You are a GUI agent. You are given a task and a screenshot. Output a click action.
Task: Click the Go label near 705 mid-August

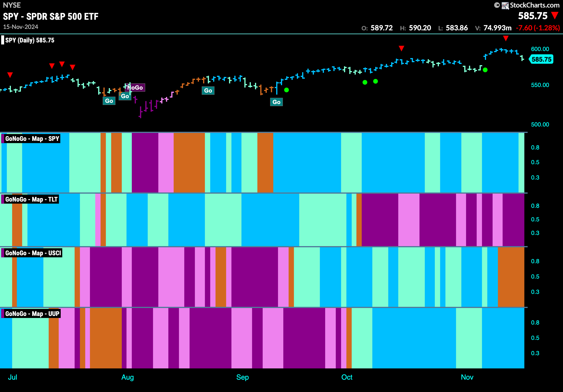(208, 90)
